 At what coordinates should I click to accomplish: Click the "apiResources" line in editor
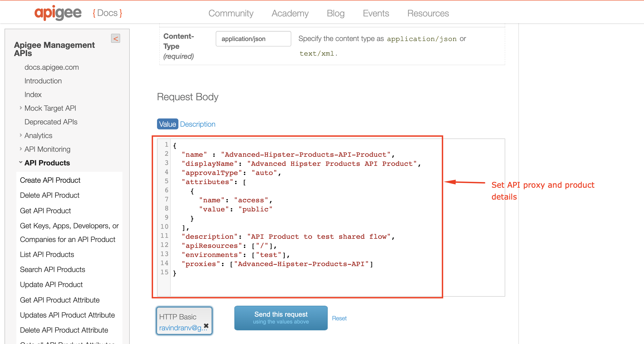pyautogui.click(x=229, y=246)
